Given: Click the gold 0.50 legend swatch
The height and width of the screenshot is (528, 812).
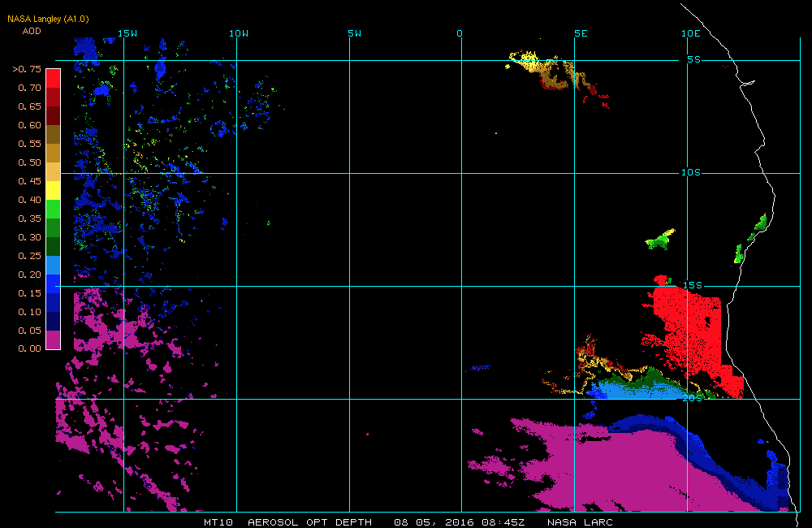Looking at the screenshot, I should [x=53, y=153].
